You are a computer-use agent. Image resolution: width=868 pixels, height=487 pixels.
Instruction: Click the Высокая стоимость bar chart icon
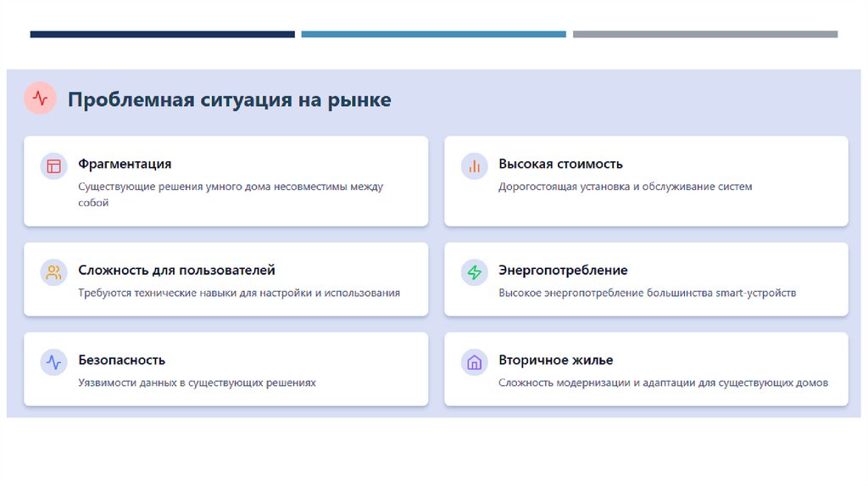(x=475, y=166)
